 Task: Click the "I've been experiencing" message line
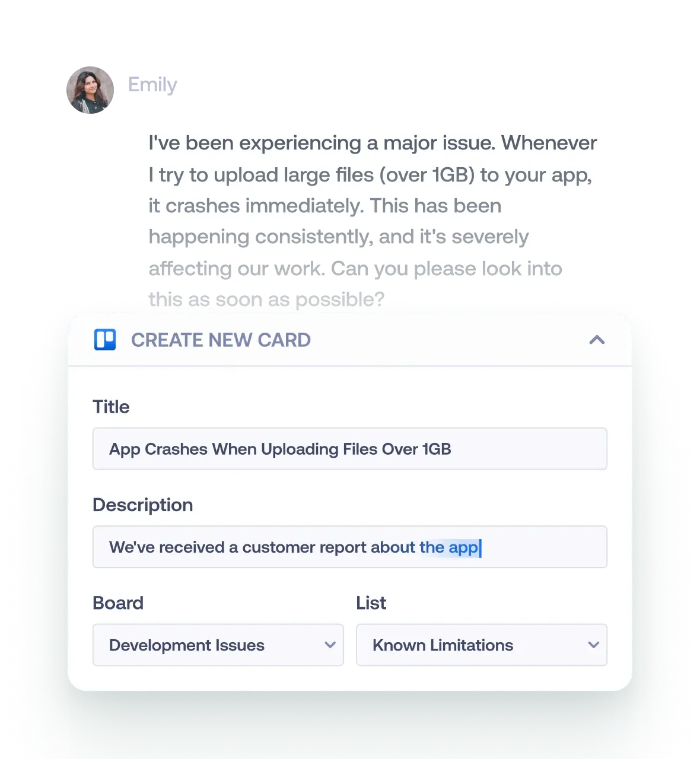373,143
